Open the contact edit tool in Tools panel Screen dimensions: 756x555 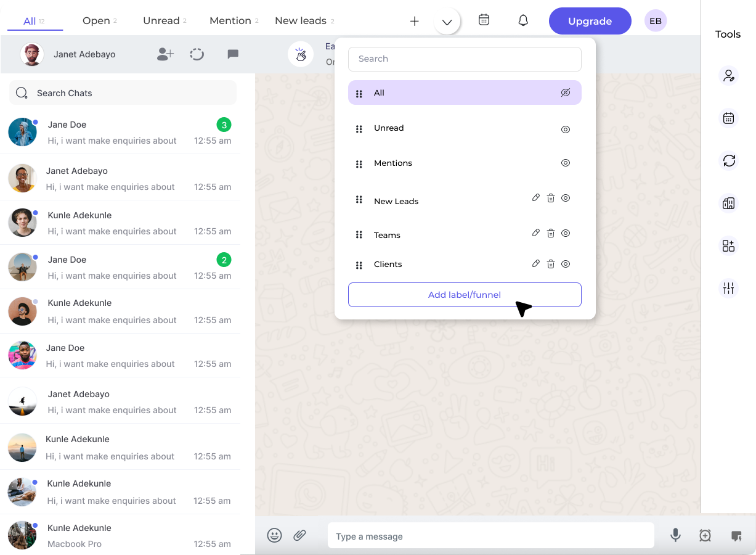(x=729, y=76)
